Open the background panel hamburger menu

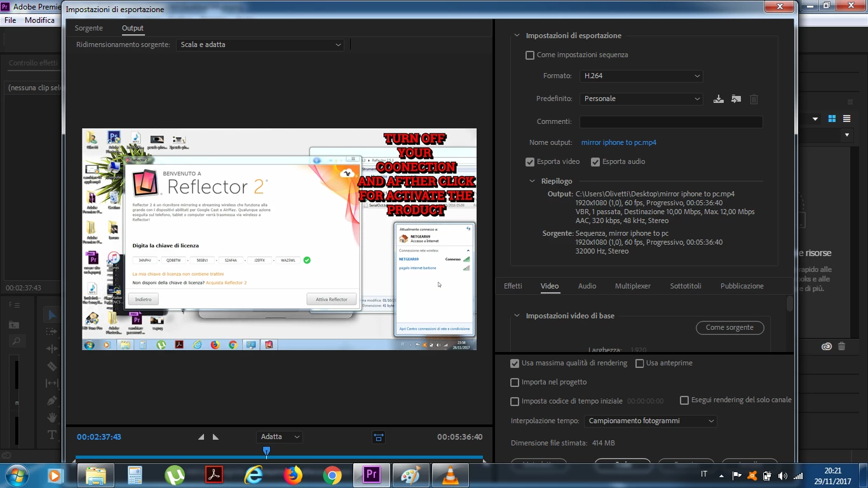[x=850, y=102]
